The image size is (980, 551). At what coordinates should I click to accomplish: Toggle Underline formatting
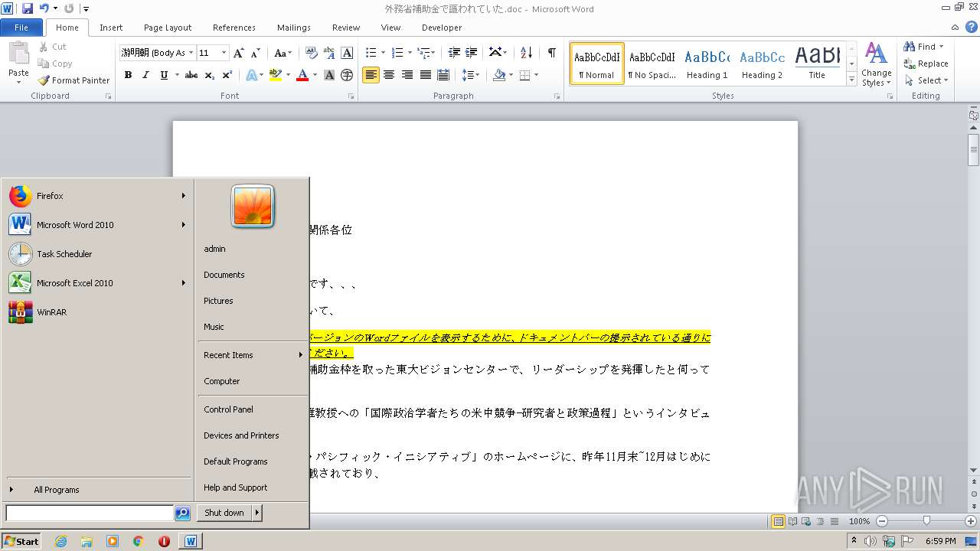pyautogui.click(x=164, y=75)
